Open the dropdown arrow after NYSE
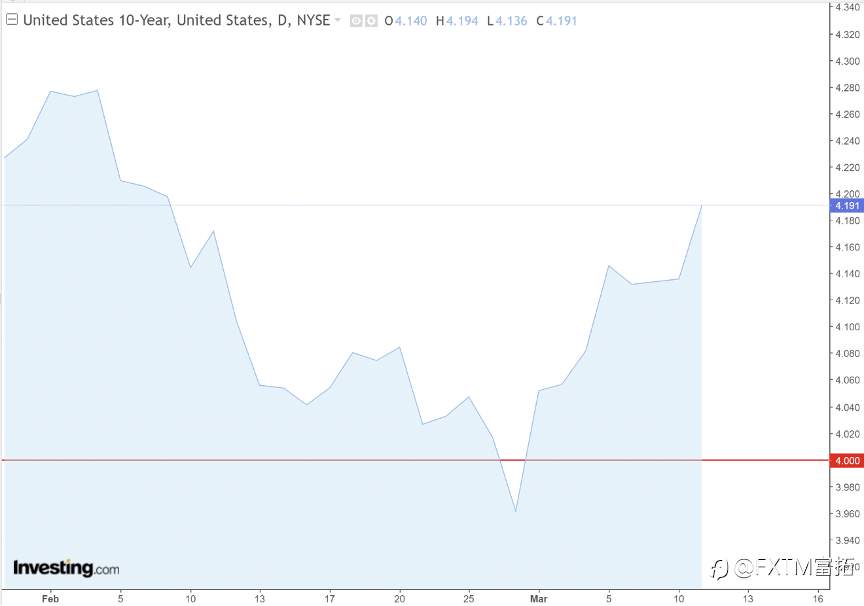This screenshot has height=606, width=864. click(x=338, y=20)
